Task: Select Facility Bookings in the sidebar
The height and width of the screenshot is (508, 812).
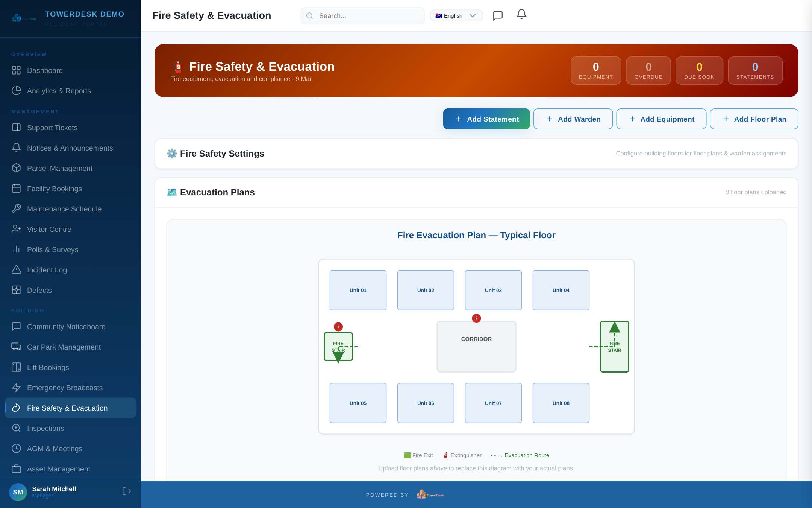Action: (55, 189)
